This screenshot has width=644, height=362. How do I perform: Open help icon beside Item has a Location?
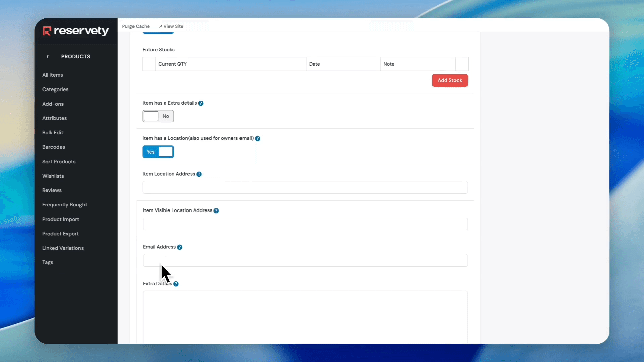[258, 138]
